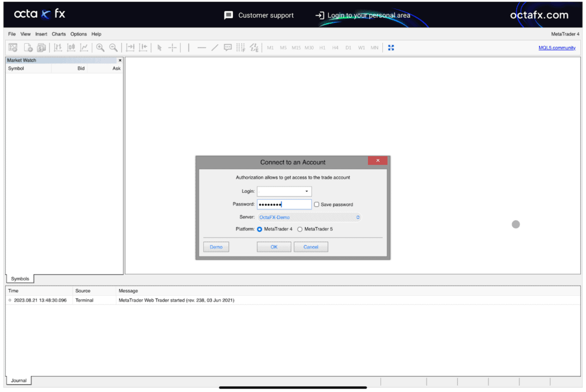Select the M5 timeframe
Viewport: 586px width, 392px height.
pyautogui.click(x=283, y=48)
